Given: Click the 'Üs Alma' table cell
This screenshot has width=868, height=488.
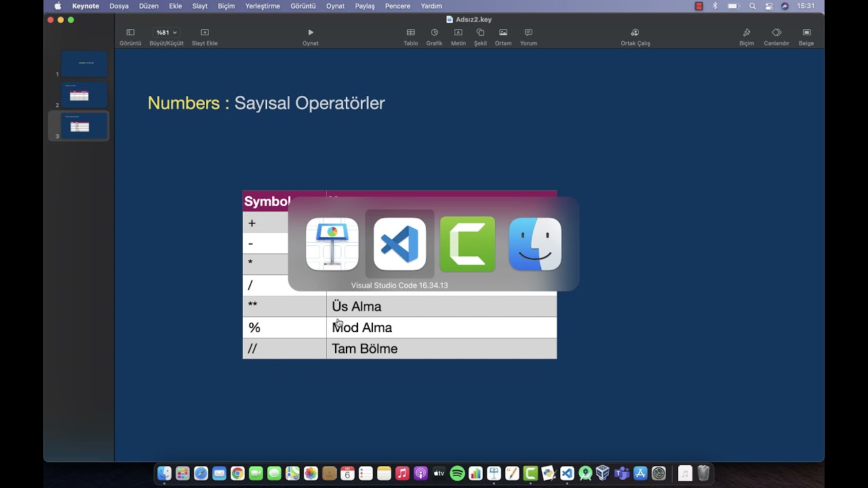Looking at the screenshot, I should click(x=441, y=306).
